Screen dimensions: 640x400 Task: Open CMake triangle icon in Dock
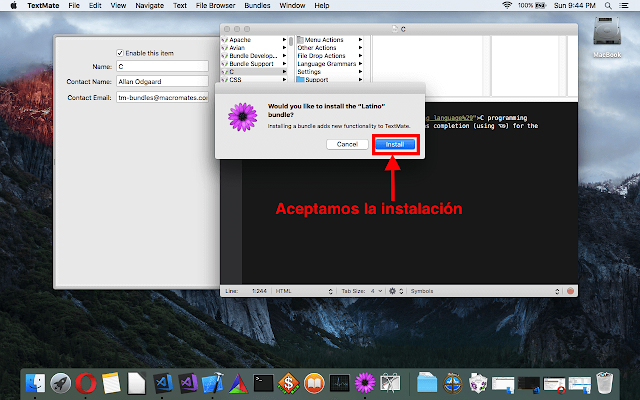(x=238, y=384)
